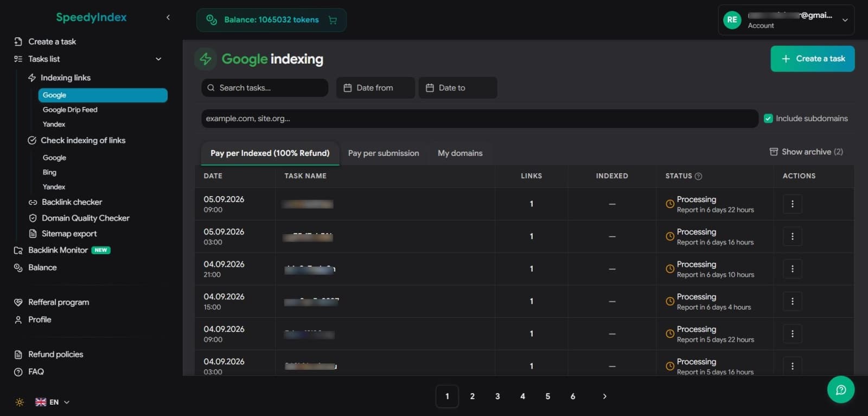
Task: Select Yandex under Indexing links
Action: coord(54,124)
